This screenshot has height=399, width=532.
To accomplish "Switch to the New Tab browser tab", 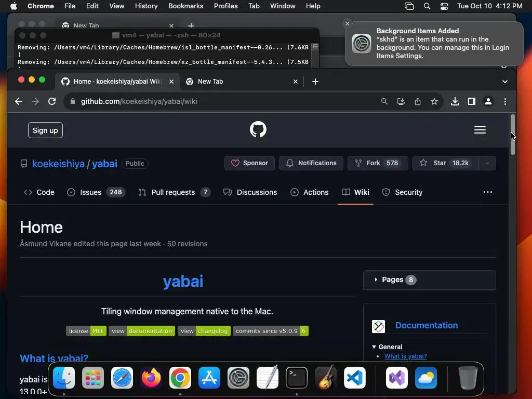I will click(242, 82).
